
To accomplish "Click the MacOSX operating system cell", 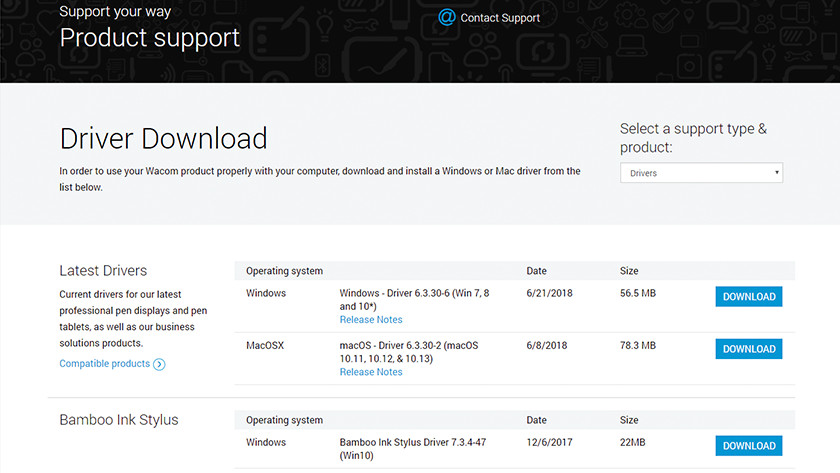I will (265, 345).
